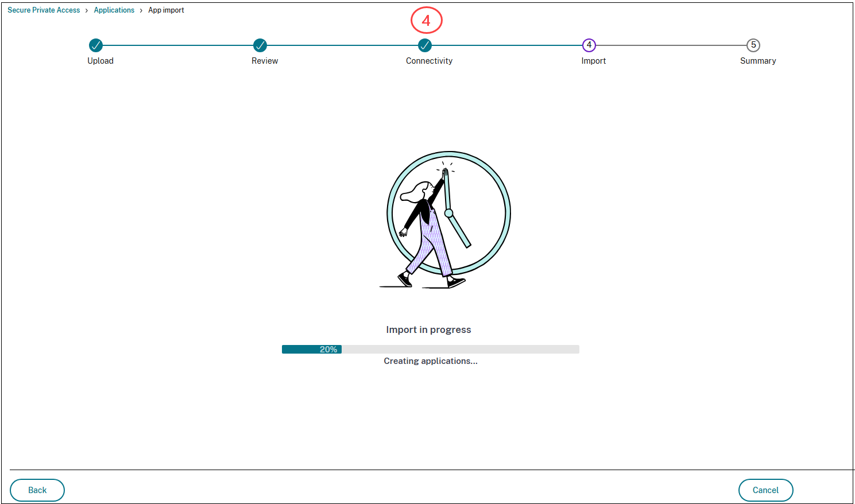
Task: Click the Import in progress heading
Action: click(430, 329)
